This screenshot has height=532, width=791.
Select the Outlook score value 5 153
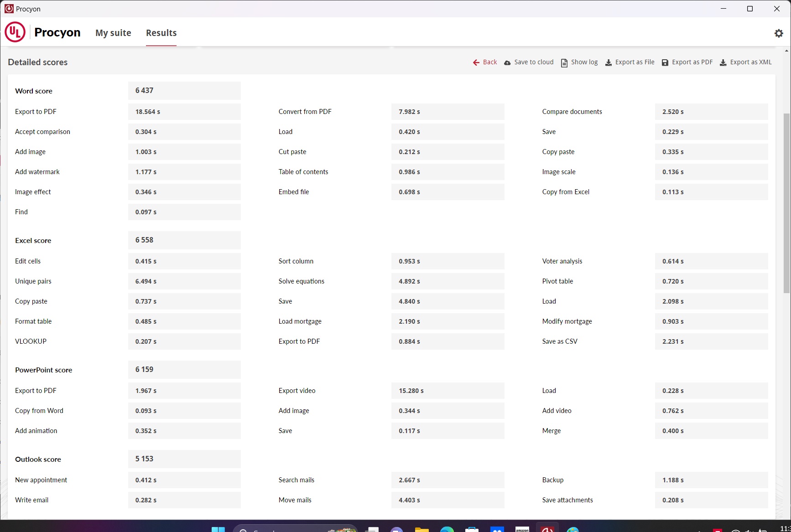click(x=184, y=459)
